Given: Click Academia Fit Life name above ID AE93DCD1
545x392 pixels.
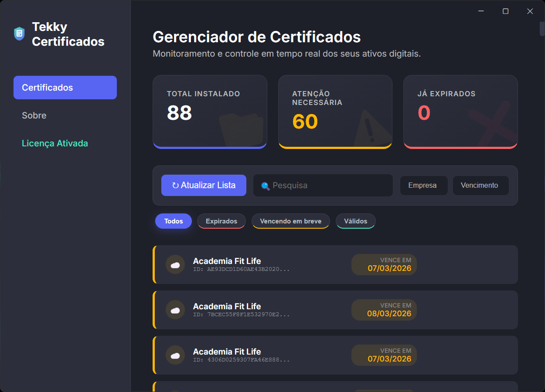Looking at the screenshot, I should [x=227, y=261].
